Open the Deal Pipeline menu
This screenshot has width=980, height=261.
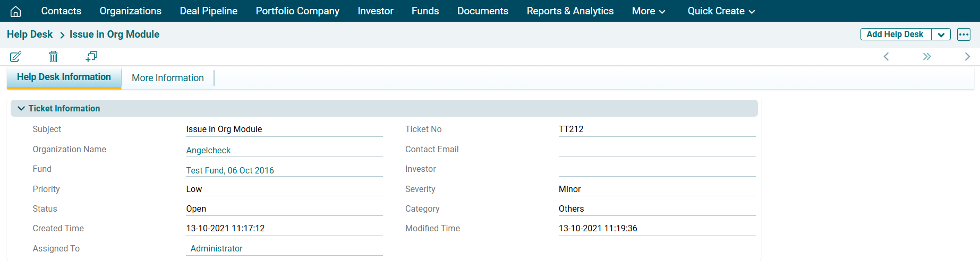(x=208, y=11)
